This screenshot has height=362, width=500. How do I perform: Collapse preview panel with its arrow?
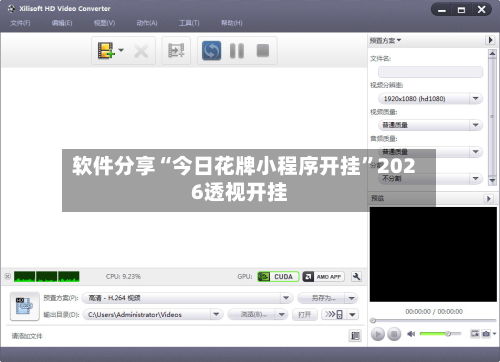(489, 198)
